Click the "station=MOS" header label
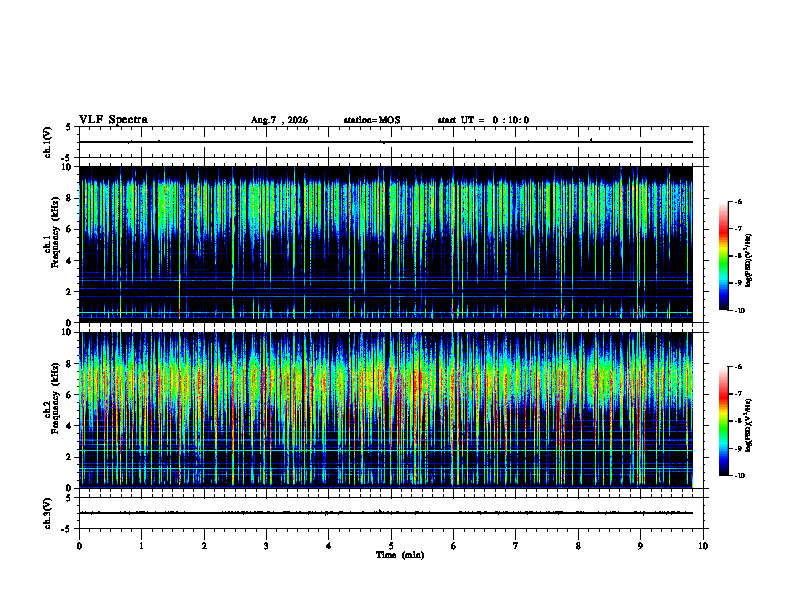Viewport: 792px width, 612px height. click(372, 120)
